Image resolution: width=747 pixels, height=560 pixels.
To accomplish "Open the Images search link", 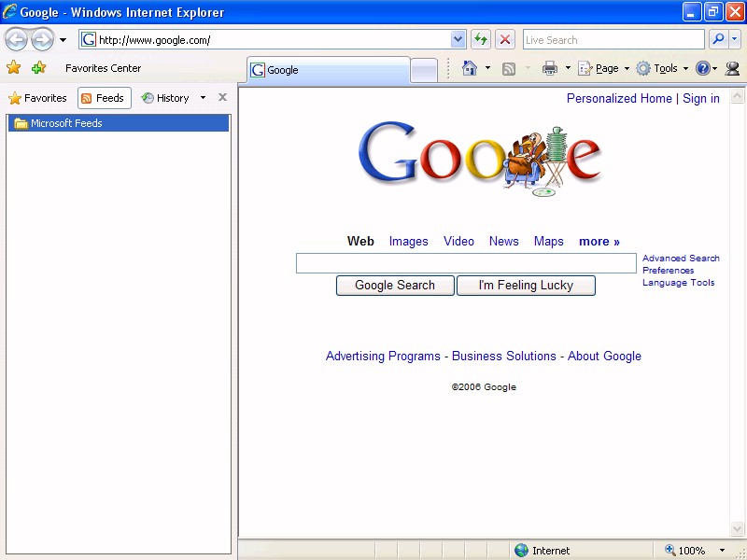I will coord(408,242).
